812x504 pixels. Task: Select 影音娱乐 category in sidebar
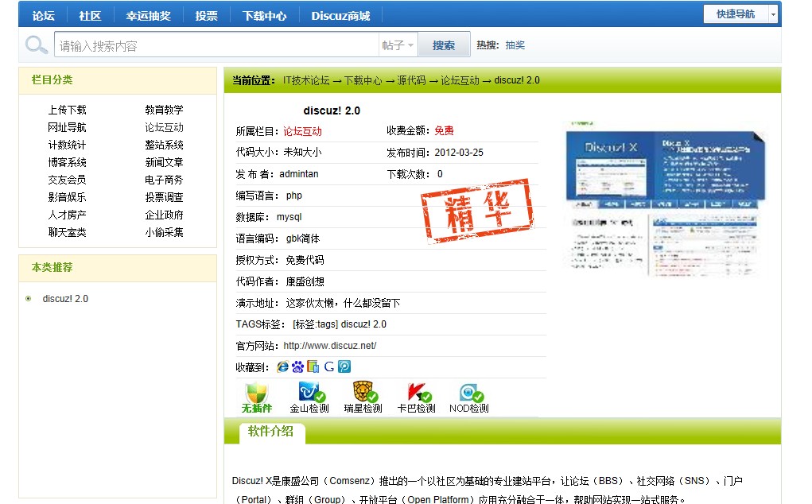point(68,197)
